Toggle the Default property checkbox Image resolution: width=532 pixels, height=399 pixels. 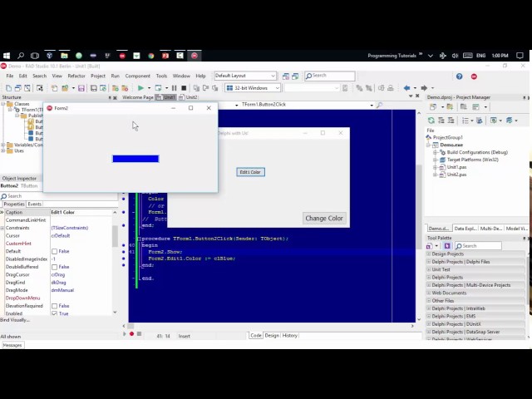54,251
